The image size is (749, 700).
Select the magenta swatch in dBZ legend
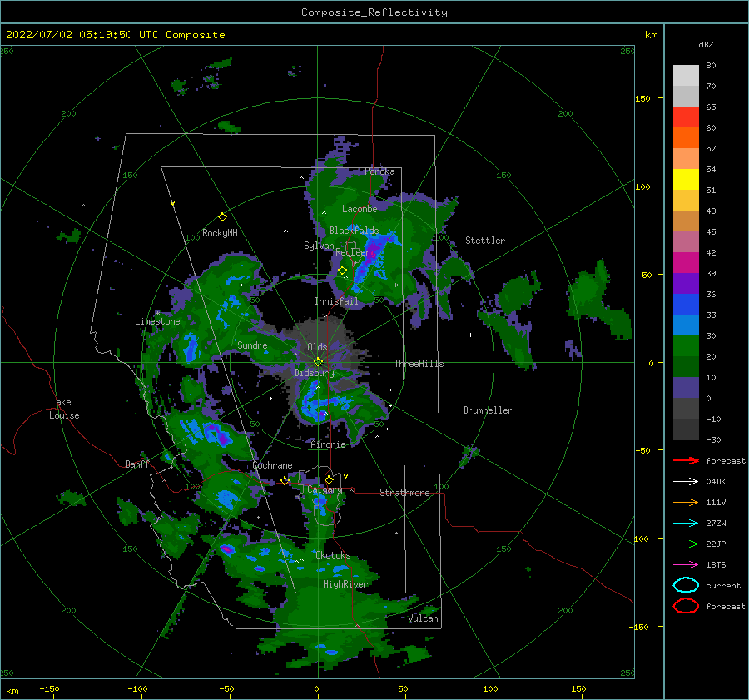pos(686,262)
